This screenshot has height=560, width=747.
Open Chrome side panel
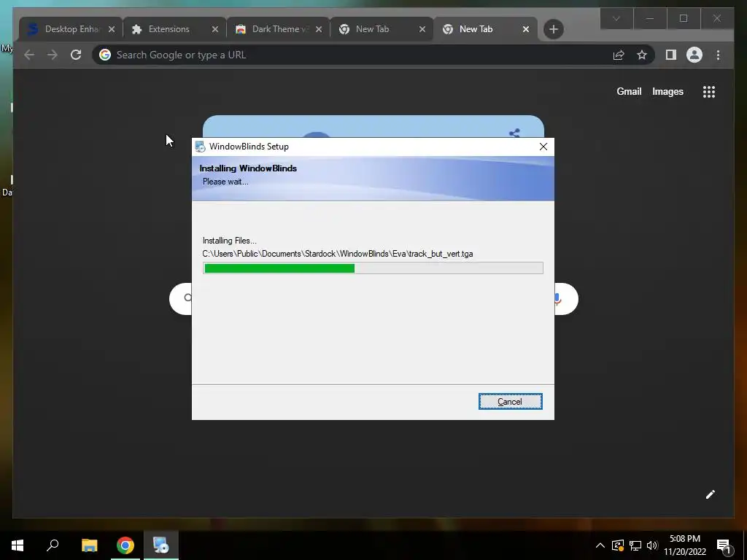coord(671,55)
